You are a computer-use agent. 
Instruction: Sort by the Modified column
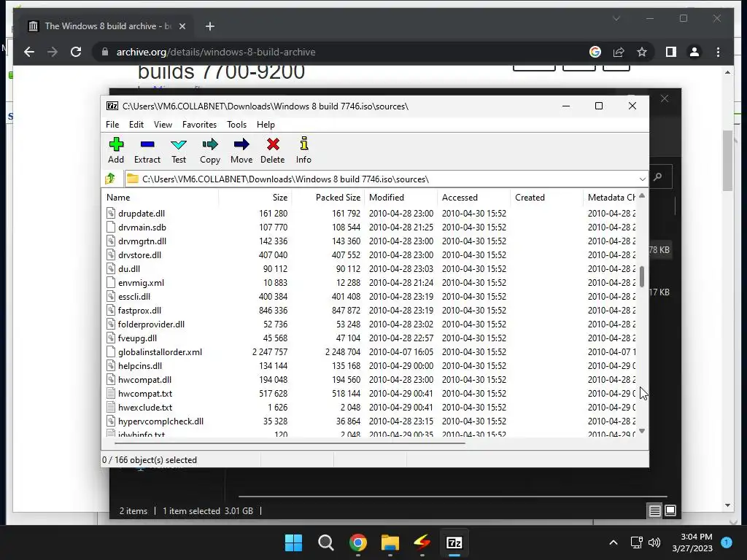(x=400, y=197)
